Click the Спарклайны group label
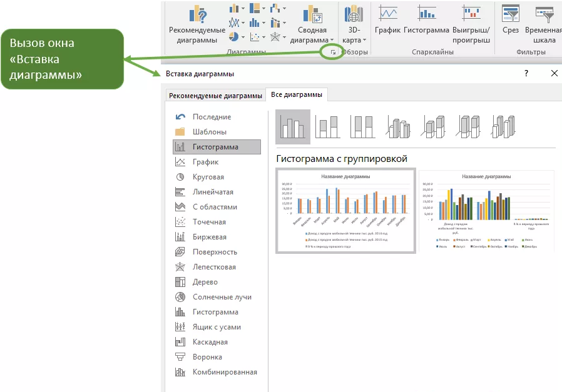This screenshot has height=392, width=562. [432, 52]
